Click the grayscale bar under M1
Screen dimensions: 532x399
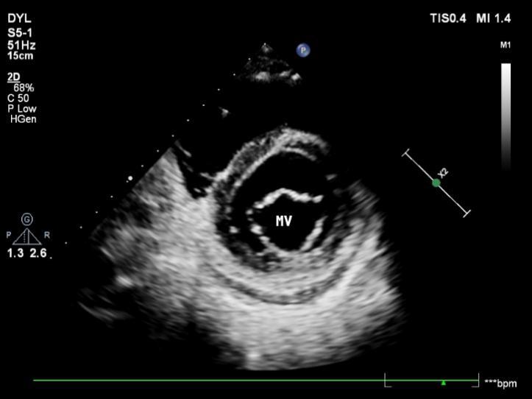coord(506,116)
